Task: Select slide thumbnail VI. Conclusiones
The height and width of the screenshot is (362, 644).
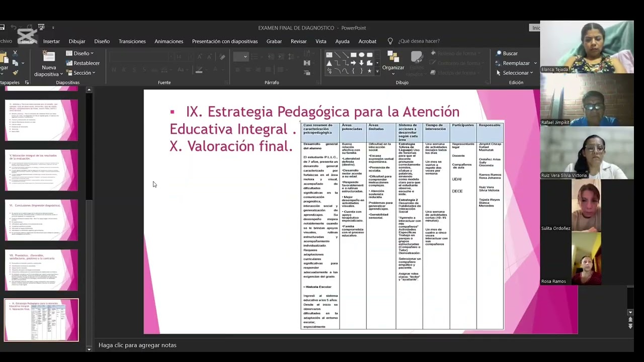Action: [41, 220]
